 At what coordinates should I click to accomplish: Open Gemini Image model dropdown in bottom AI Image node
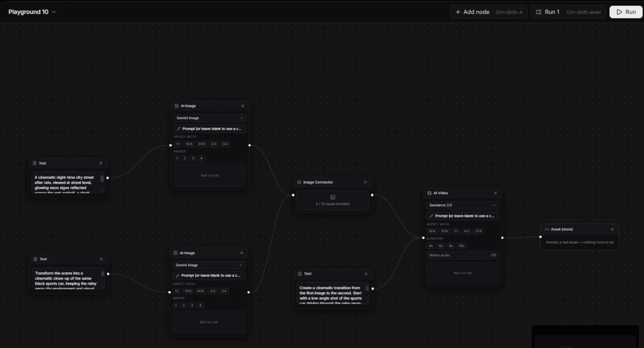coord(209,265)
